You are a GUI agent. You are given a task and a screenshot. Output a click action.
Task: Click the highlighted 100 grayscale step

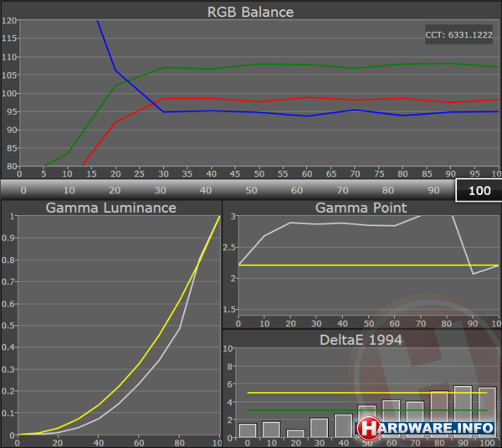pyautogui.click(x=479, y=190)
